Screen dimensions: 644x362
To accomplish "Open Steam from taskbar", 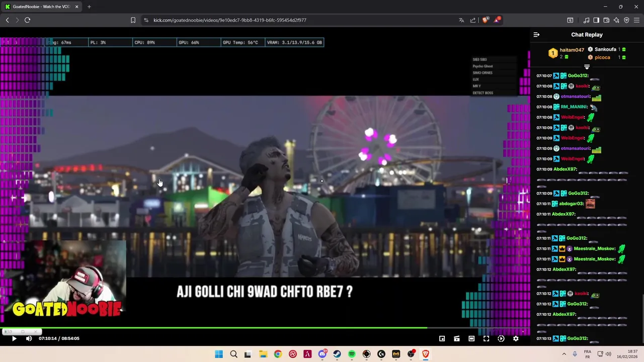I will pos(337,354).
